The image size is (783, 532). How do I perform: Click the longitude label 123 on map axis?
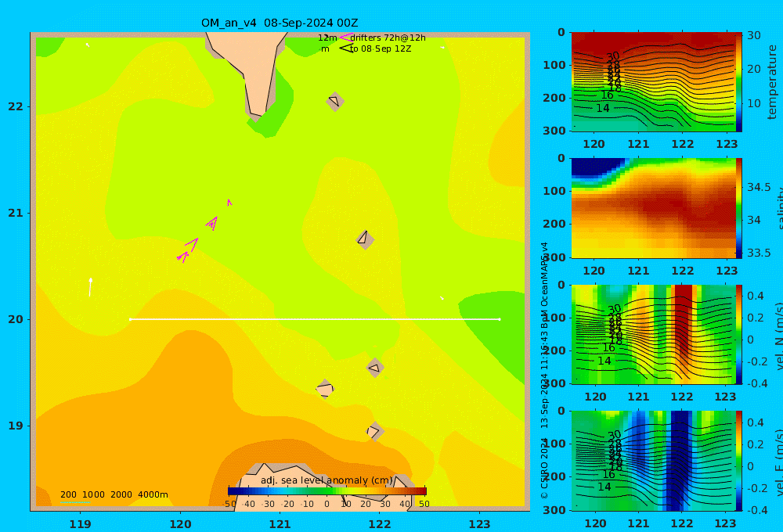click(480, 524)
